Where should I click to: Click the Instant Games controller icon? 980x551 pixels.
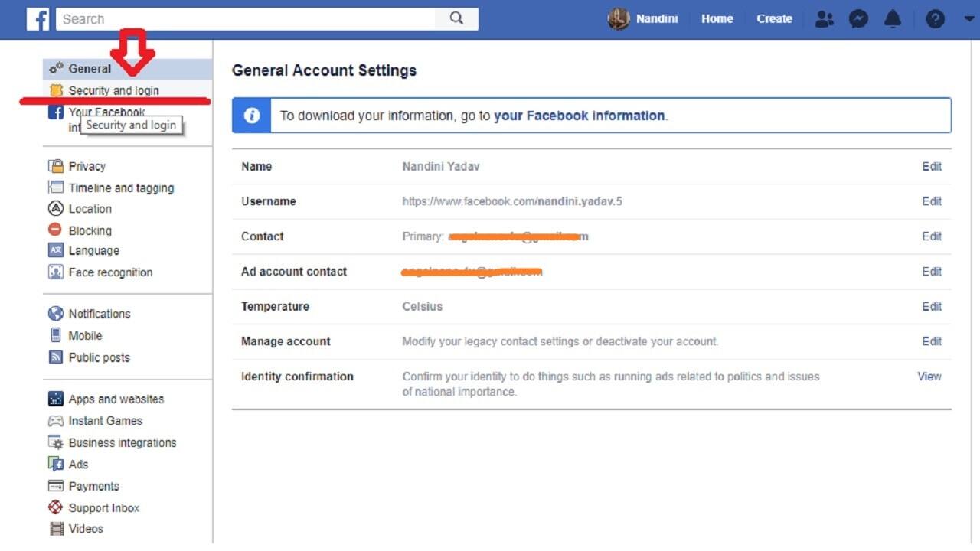56,421
